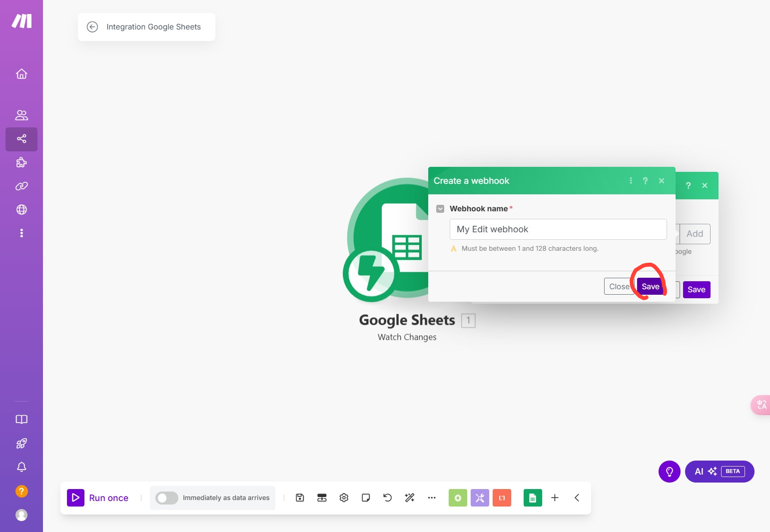
Task: Open the toolbar three-dots More menu
Action: (x=432, y=498)
